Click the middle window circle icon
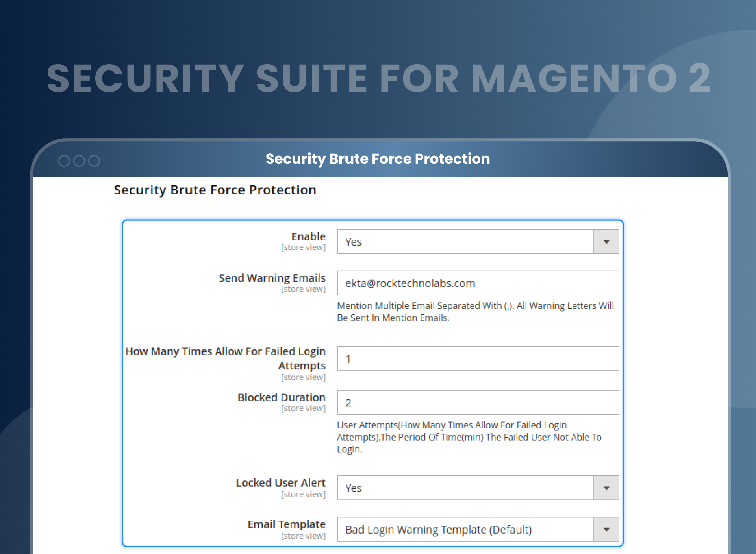Viewport: 756px width, 554px height. coord(79,161)
